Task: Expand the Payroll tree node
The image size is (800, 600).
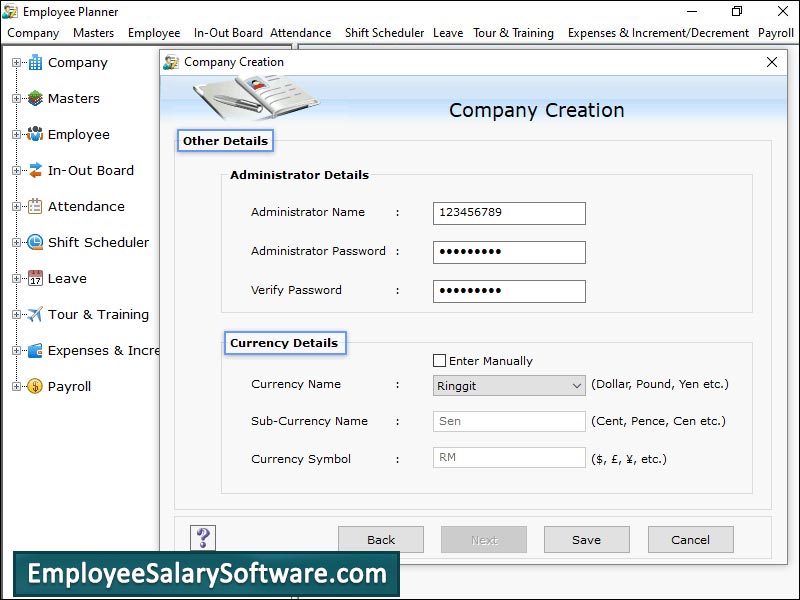Action: (x=16, y=387)
